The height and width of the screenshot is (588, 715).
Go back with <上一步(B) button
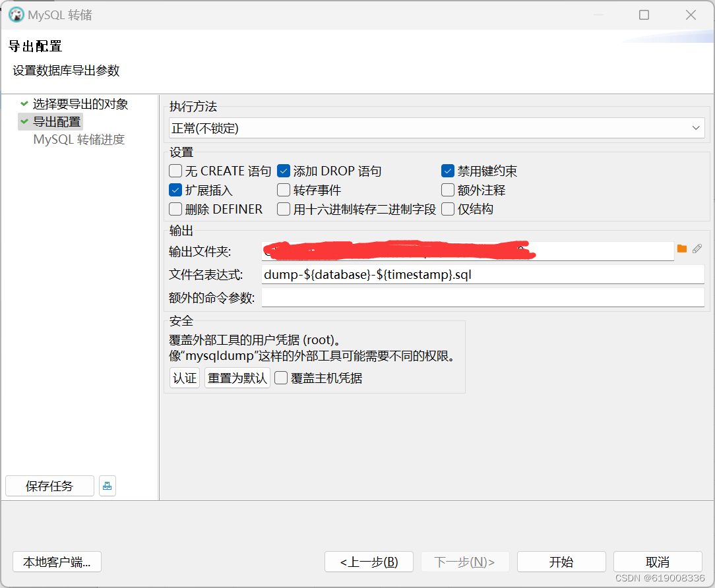(x=369, y=562)
